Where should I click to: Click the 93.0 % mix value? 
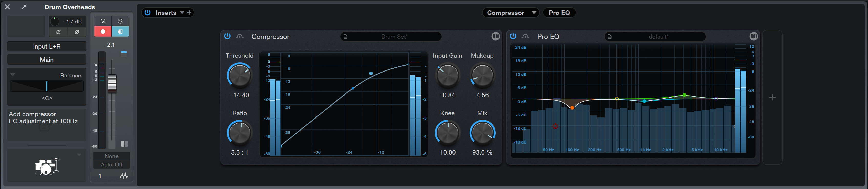point(482,152)
